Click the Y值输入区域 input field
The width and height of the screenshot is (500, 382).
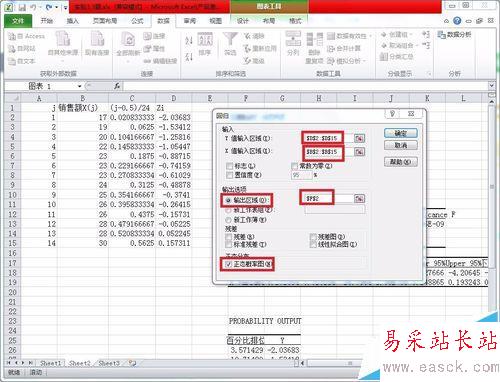(328, 138)
